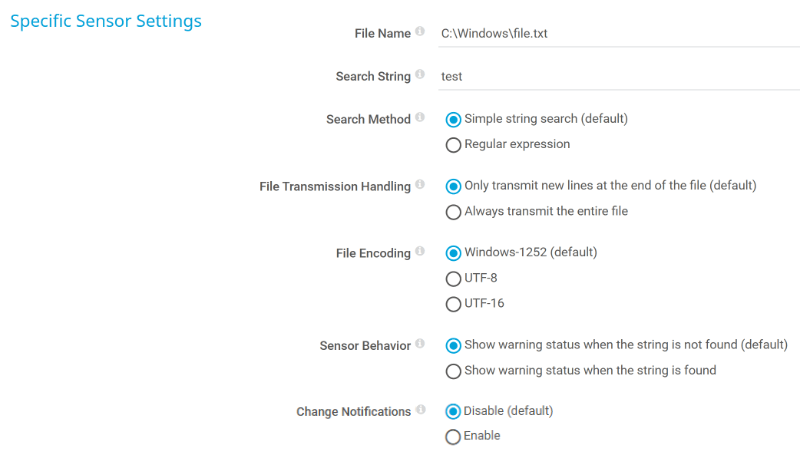Select UTF-8 file encoding
This screenshot has height=465, width=800.
pos(454,279)
